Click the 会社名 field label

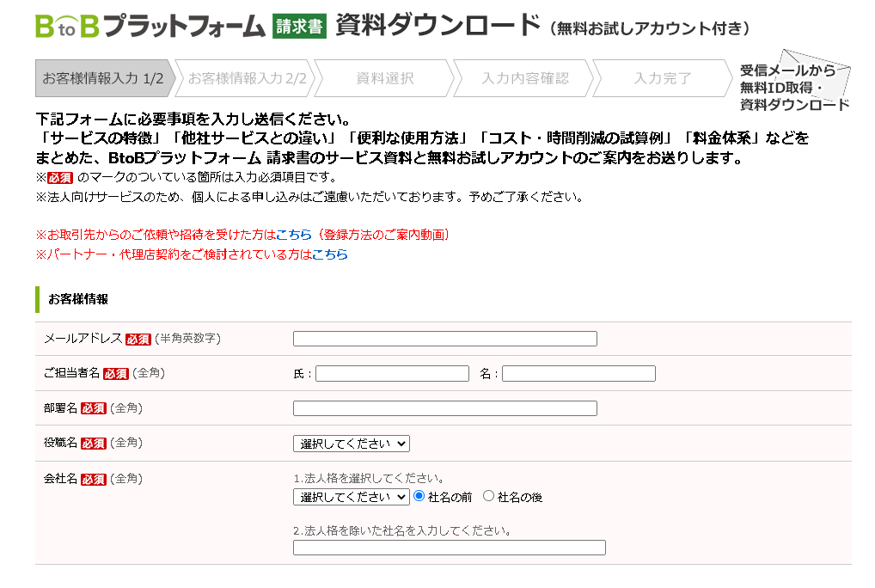coord(61,479)
